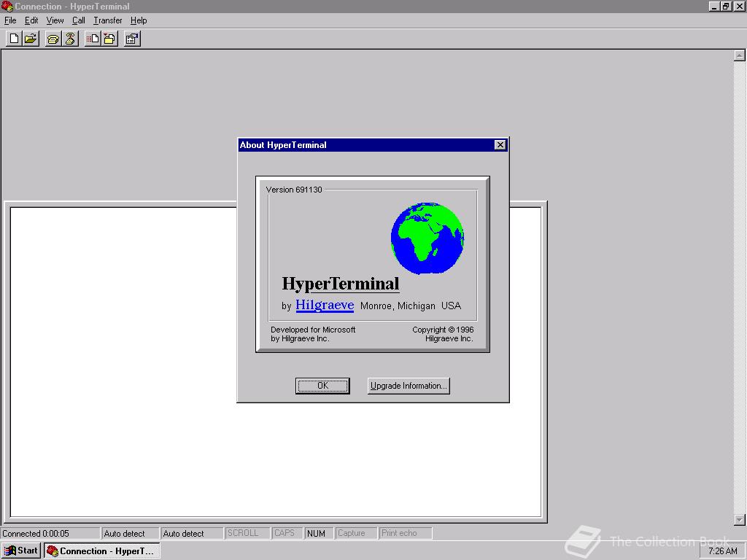Screen dimensions: 747x560
Task: Click the Receive file toolbar icon
Action: click(109, 39)
